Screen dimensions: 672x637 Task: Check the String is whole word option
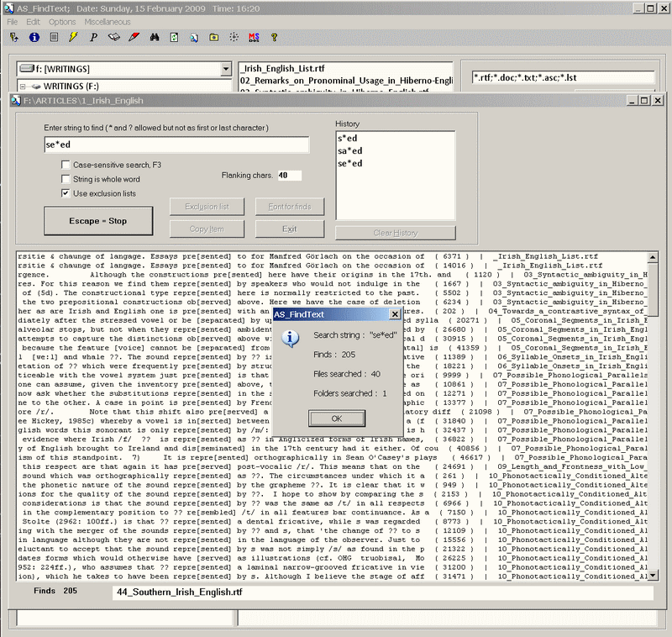click(66, 179)
